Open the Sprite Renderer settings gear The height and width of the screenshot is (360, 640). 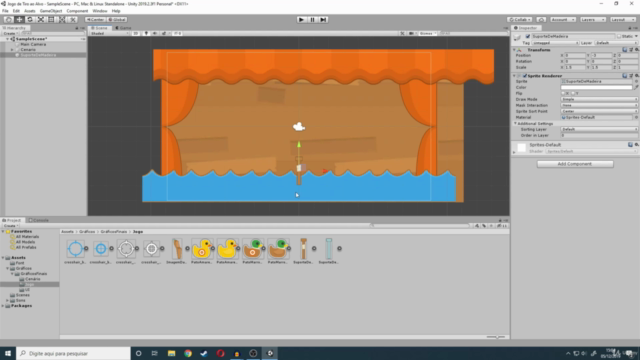click(x=636, y=76)
